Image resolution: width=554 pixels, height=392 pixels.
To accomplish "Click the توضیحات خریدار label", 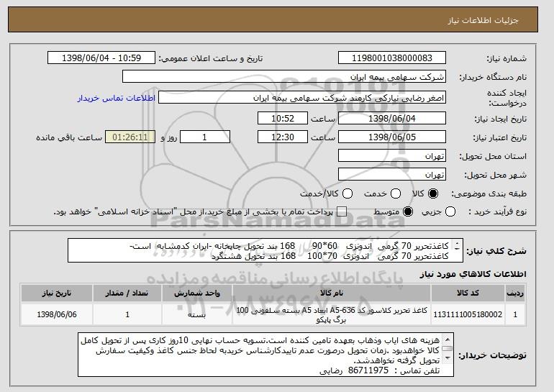I will point(492,355).
